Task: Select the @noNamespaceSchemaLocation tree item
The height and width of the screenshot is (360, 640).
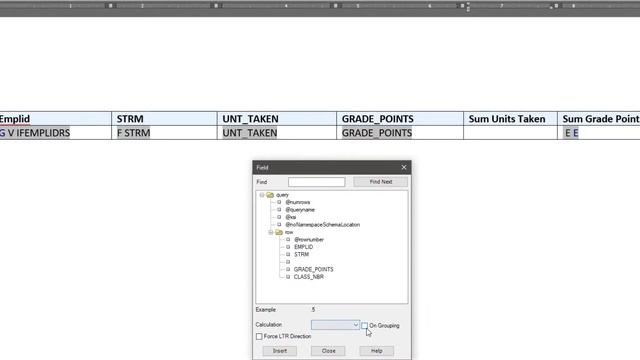Action: pos(322,224)
